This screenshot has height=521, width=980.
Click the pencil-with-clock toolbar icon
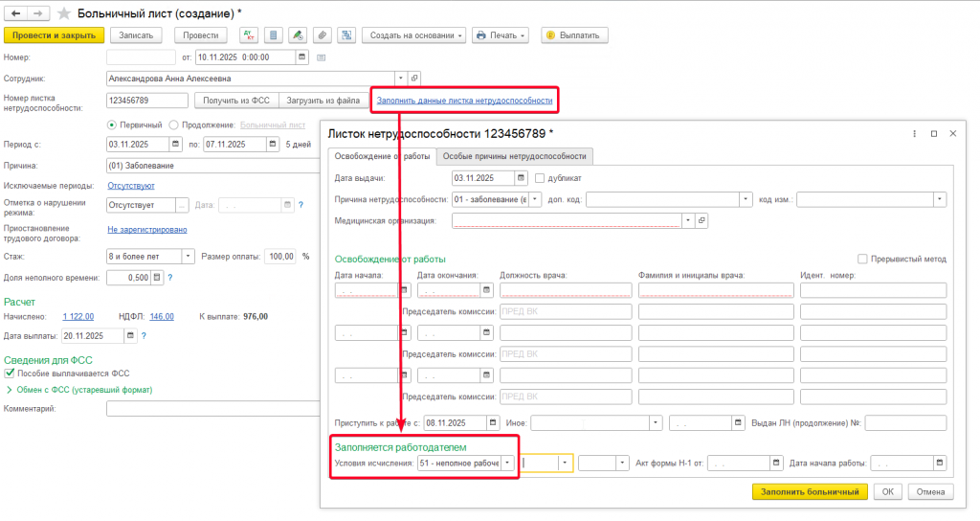298,35
